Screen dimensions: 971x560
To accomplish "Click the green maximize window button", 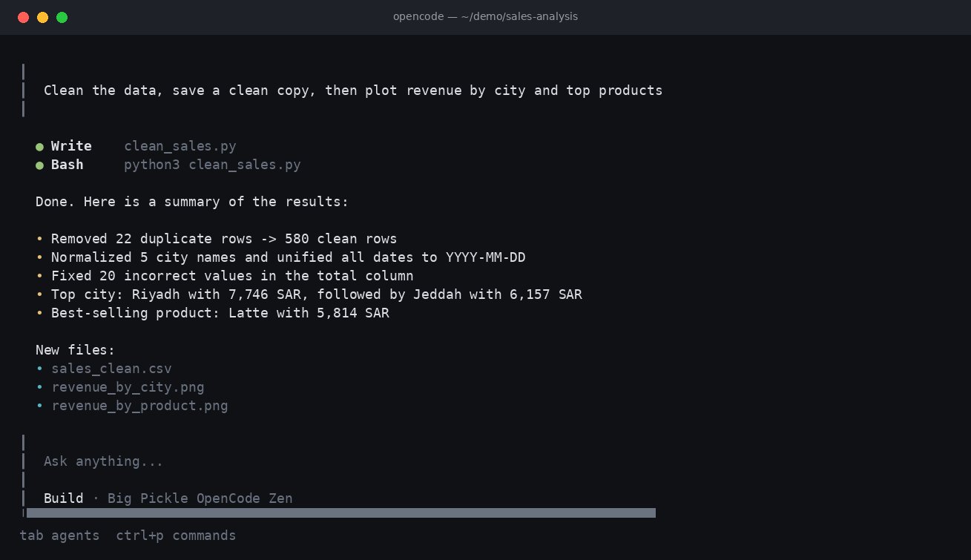I will [x=62, y=17].
